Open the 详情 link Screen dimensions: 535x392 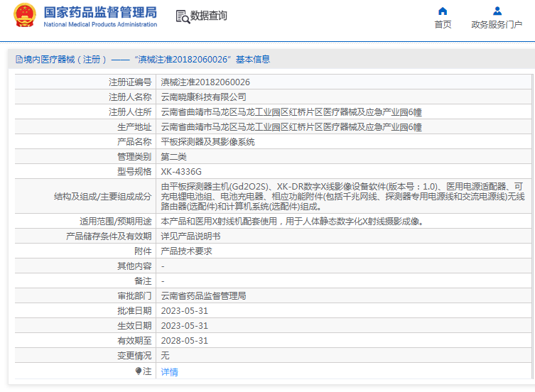169,372
